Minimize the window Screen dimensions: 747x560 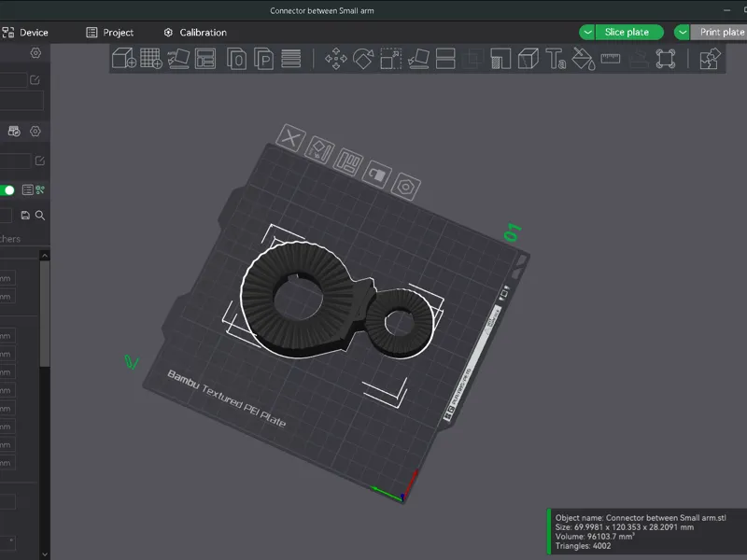pyautogui.click(x=726, y=10)
